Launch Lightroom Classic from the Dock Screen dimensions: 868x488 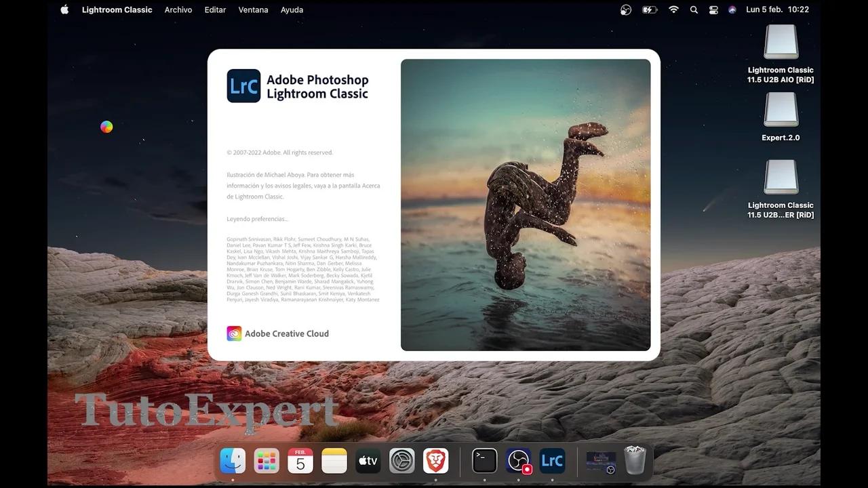click(552, 461)
